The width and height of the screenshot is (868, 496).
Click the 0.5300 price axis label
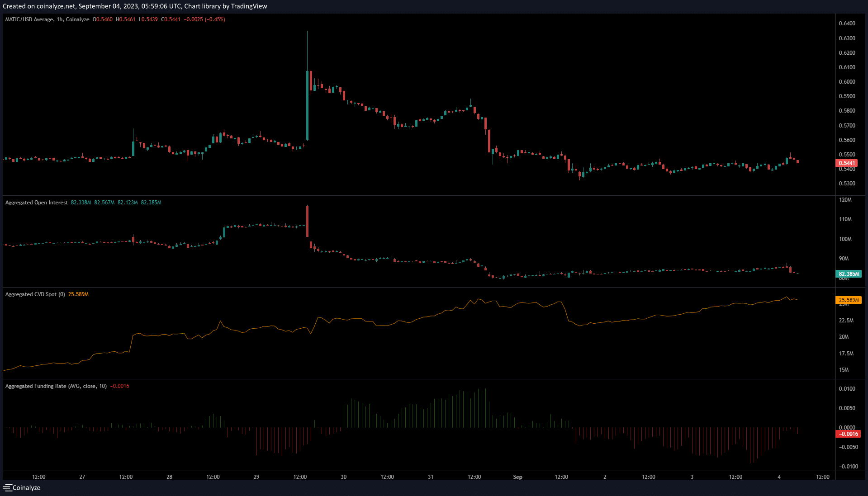(847, 184)
